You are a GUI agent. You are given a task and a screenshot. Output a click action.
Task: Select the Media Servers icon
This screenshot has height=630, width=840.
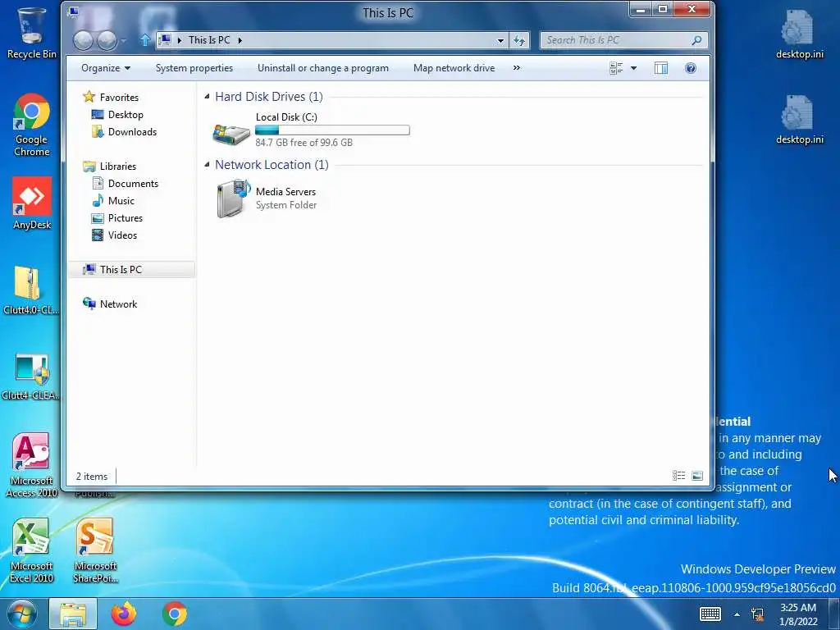click(x=233, y=199)
